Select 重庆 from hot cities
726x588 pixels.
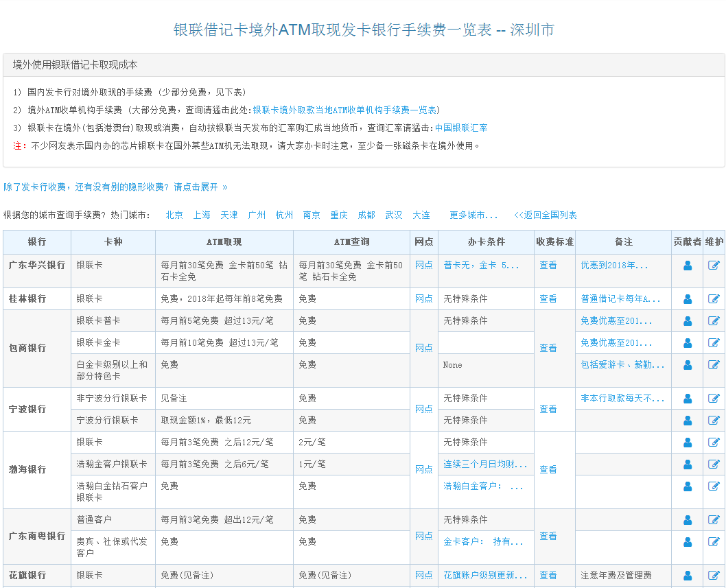coord(339,215)
